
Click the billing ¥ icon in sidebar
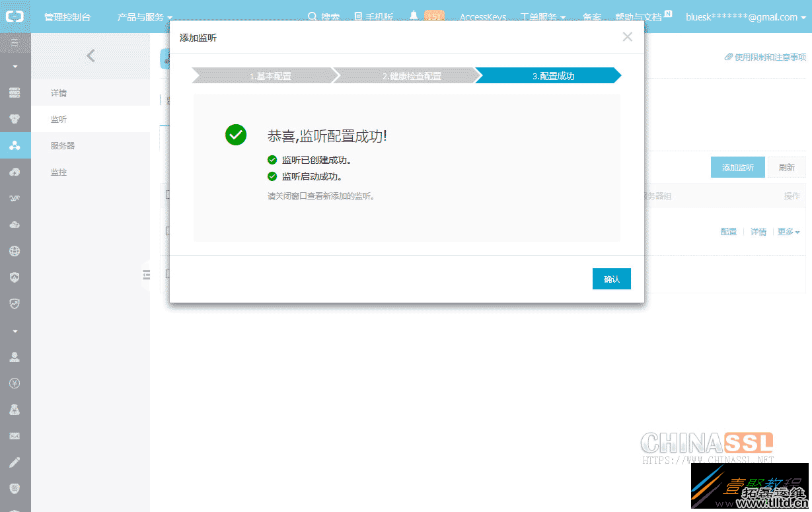tap(15, 383)
